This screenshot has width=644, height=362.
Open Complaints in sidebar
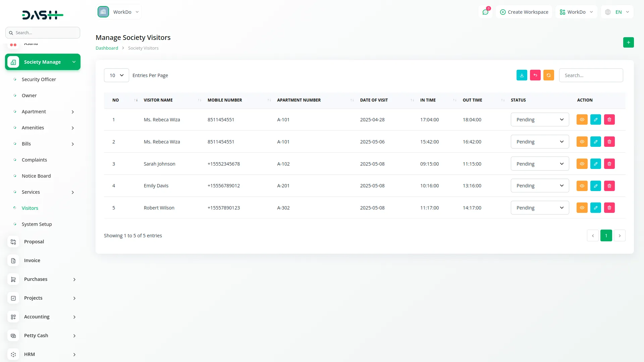(34, 160)
